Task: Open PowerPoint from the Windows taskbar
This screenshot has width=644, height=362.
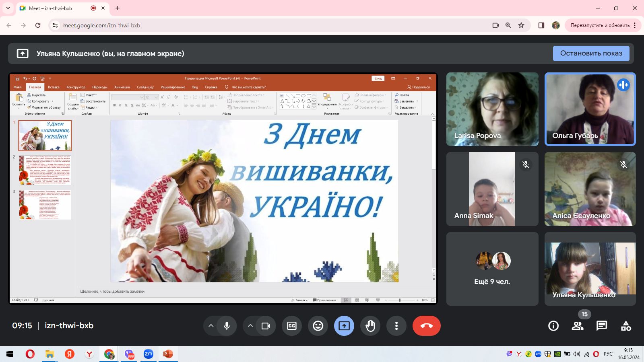Action: point(168,354)
